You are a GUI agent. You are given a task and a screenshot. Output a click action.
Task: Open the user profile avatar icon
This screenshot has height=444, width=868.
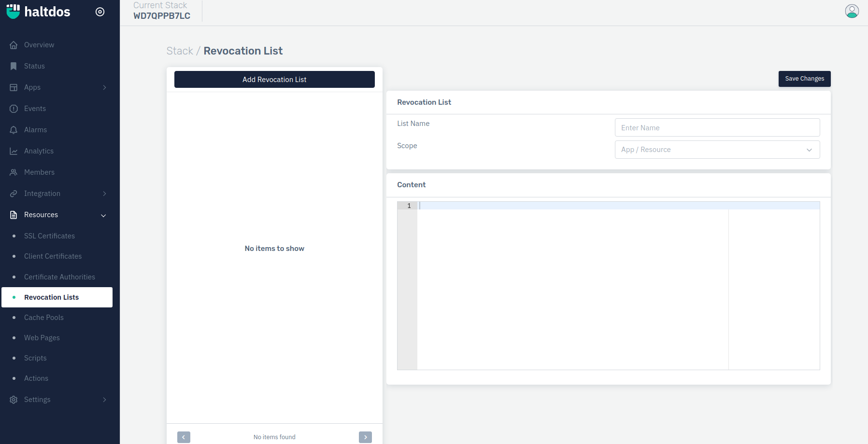pos(852,11)
